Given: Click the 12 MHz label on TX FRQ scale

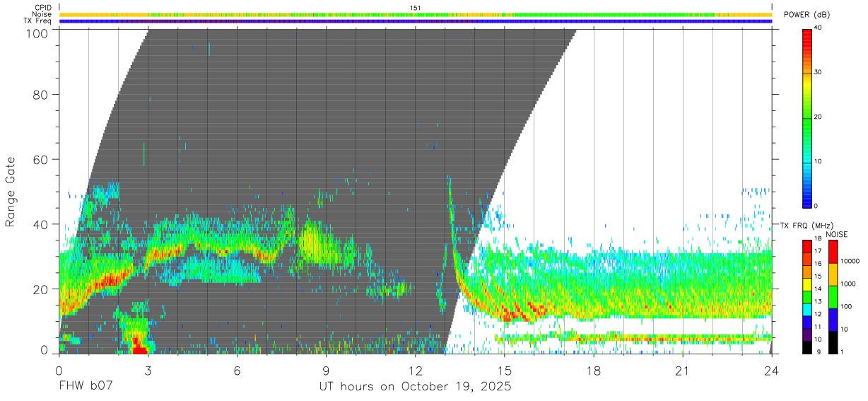Looking at the screenshot, I should tap(818, 314).
